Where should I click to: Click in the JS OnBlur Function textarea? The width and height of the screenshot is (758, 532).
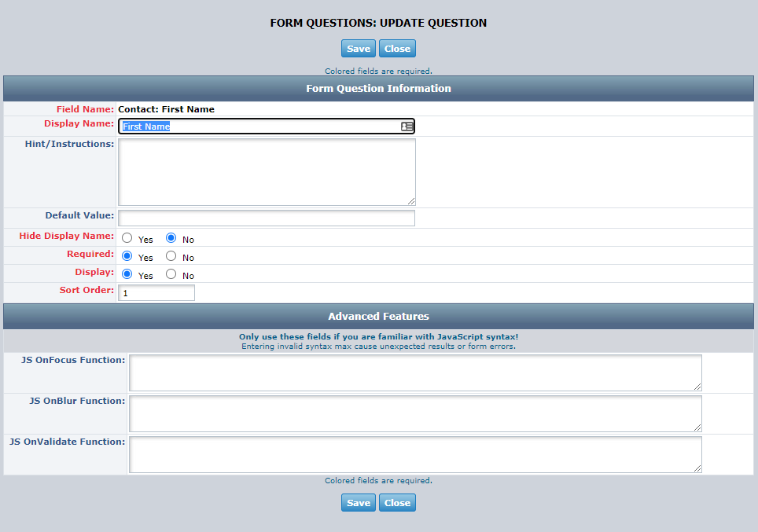pyautogui.click(x=415, y=413)
